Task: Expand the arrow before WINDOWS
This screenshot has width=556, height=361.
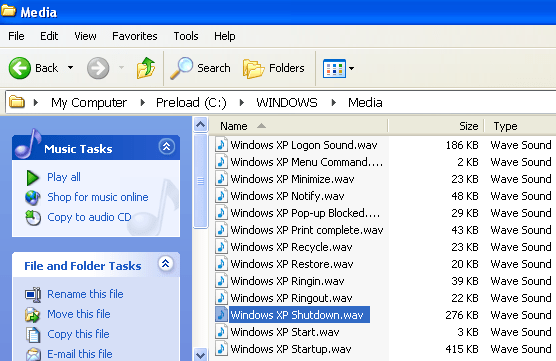Action: tap(242, 102)
